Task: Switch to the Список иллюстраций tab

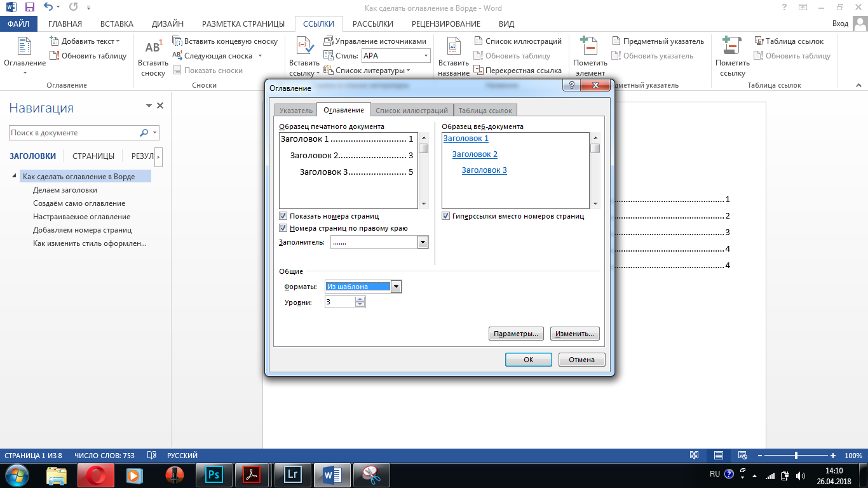Action: click(x=412, y=111)
